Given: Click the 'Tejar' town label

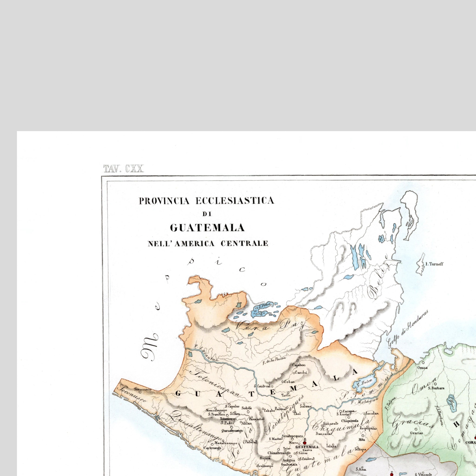Looking at the screenshot, I should pyautogui.click(x=287, y=448).
